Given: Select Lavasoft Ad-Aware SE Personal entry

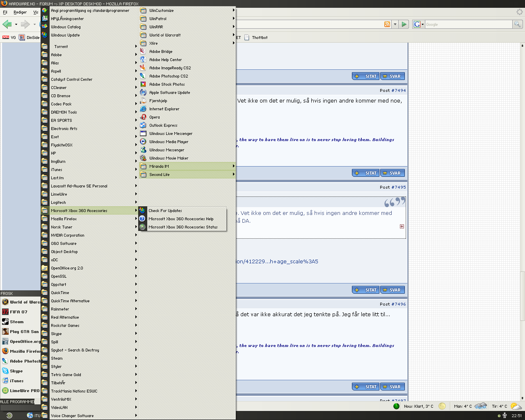Looking at the screenshot, I should coord(89,186).
